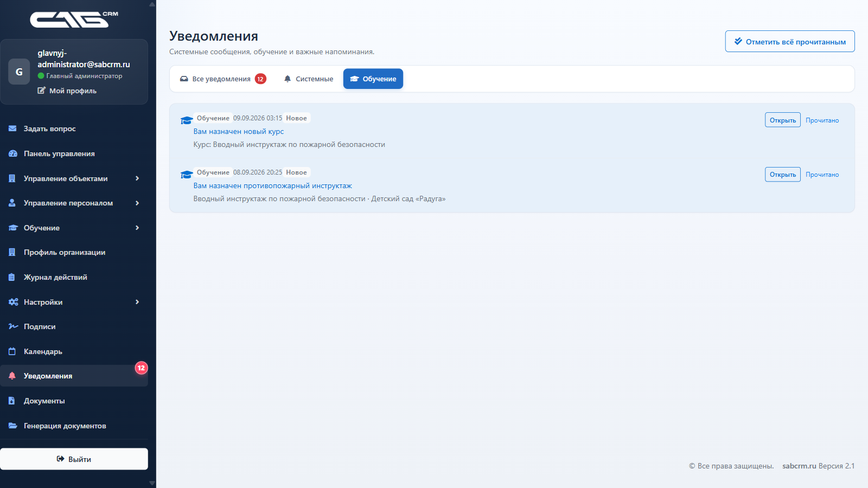This screenshot has width=868, height=488.
Task: Click the Отметить всё прочитанным button
Action: (790, 41)
